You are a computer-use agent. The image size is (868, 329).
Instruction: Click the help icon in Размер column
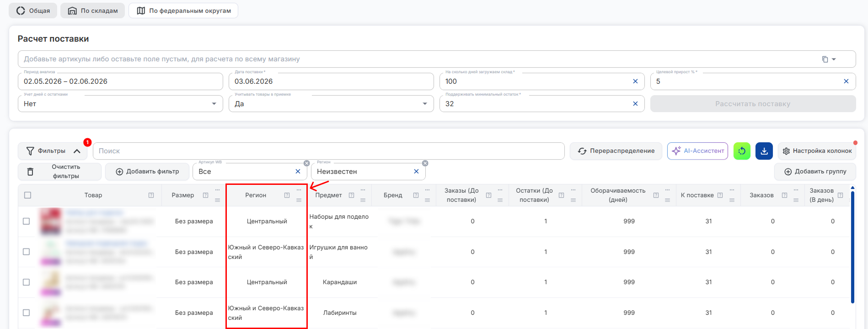coord(205,195)
